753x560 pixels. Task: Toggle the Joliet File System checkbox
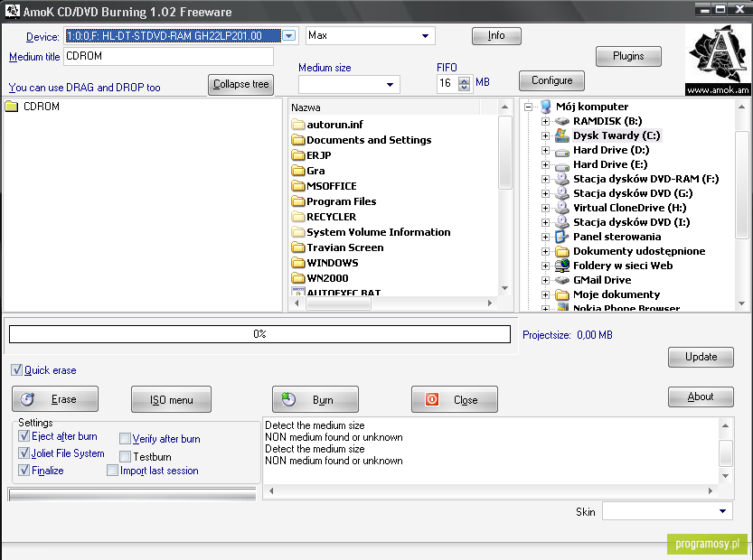[24, 453]
